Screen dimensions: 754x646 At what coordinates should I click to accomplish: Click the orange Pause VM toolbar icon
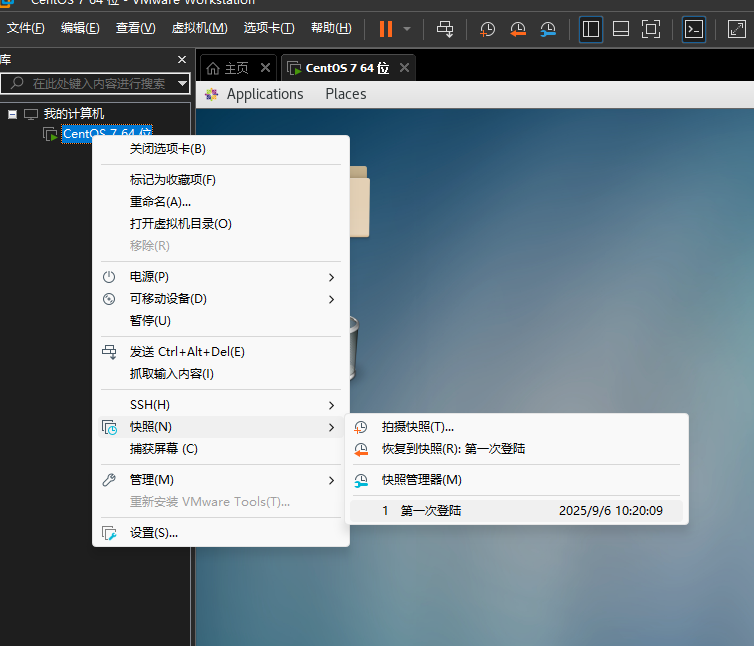point(386,29)
